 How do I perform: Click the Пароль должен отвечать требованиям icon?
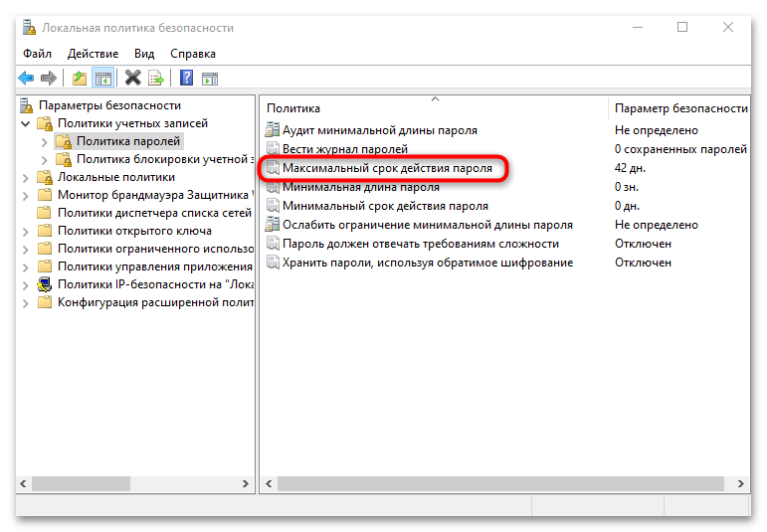tap(272, 244)
